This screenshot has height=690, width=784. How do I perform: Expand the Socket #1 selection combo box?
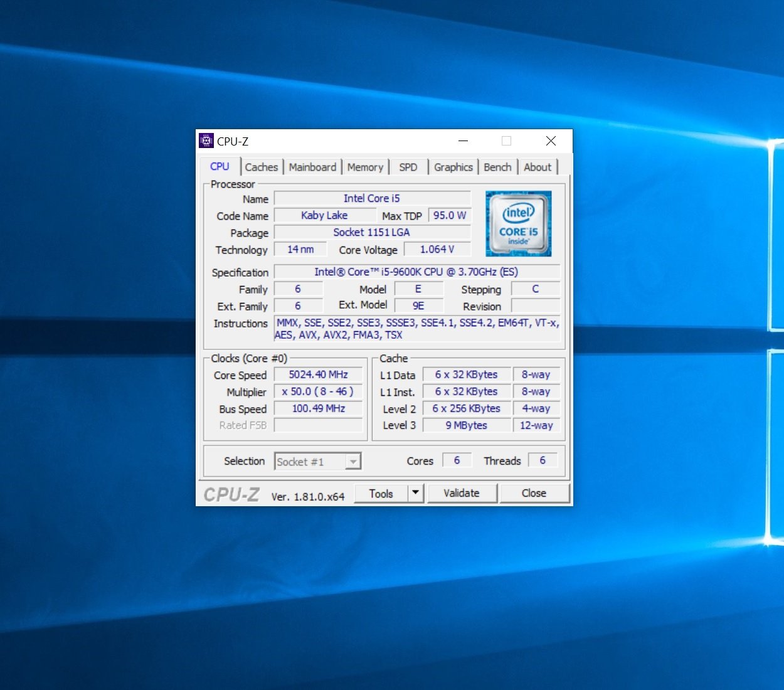pyautogui.click(x=317, y=462)
